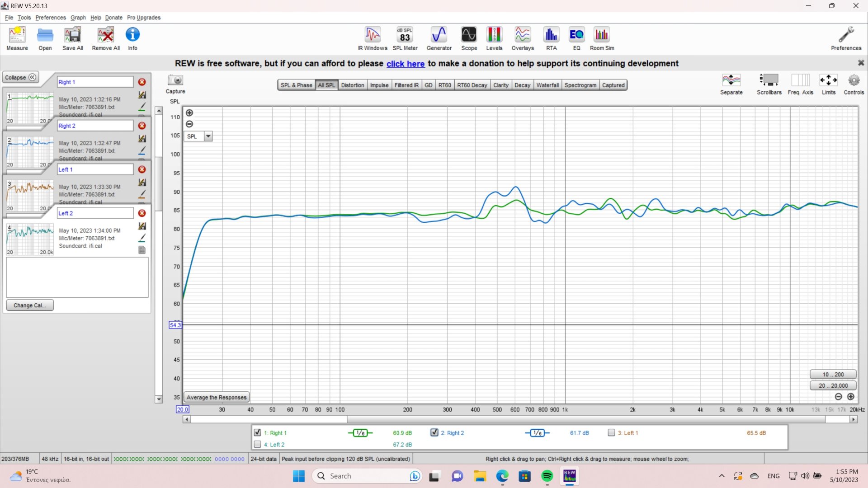The height and width of the screenshot is (488, 868).
Task: Collapse the measurements panel
Action: 21,77
